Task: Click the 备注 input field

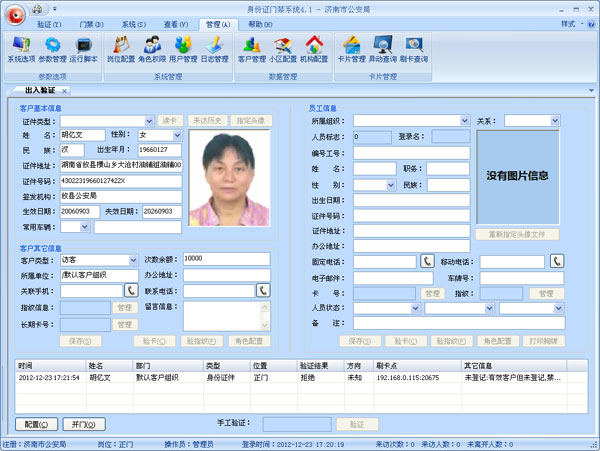Action: click(x=459, y=323)
